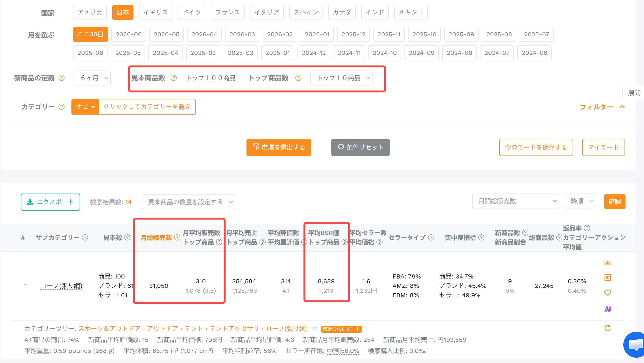Click the カテゴリーを選ぶ category field
The height and width of the screenshot is (363, 644).
[147, 107]
